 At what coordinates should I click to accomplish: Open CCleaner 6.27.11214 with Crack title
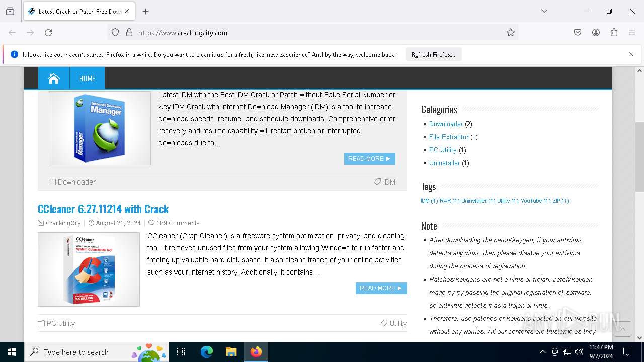coord(103,209)
